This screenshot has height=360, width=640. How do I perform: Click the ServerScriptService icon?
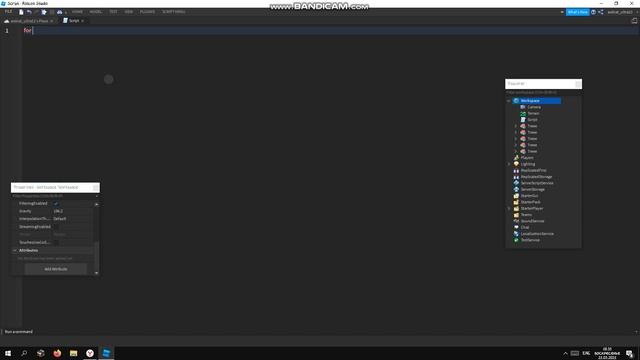coord(516,183)
